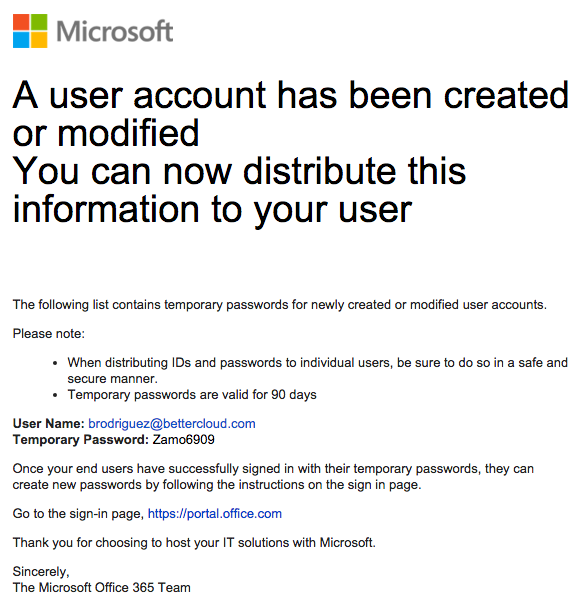
Task: Click the "Sincerely," closing line
Action: point(41,572)
